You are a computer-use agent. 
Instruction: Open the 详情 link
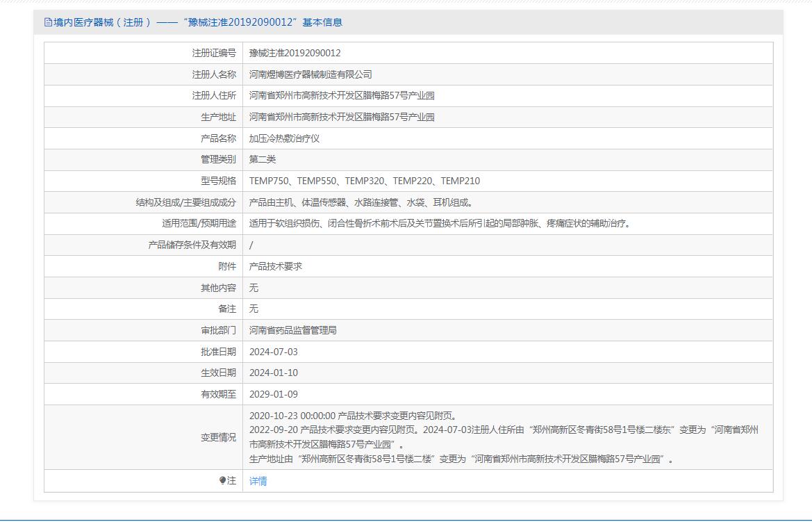258,481
